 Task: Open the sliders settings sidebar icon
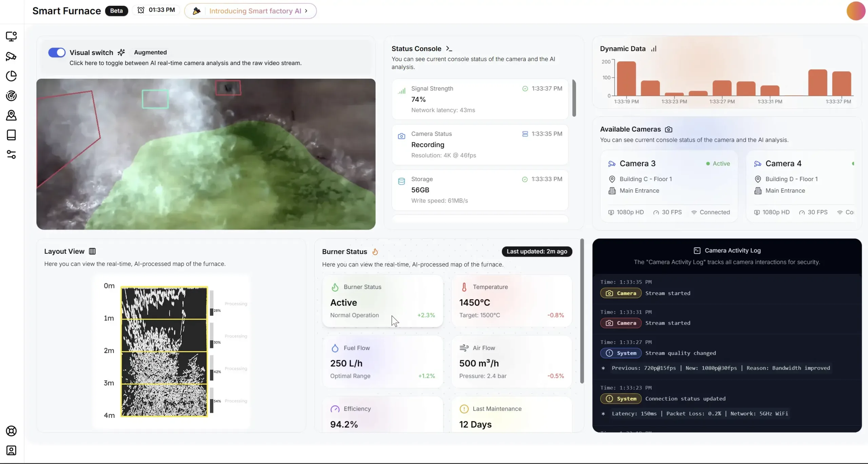point(11,155)
